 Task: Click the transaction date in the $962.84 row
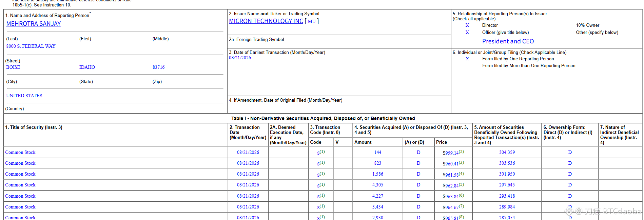tap(248, 185)
